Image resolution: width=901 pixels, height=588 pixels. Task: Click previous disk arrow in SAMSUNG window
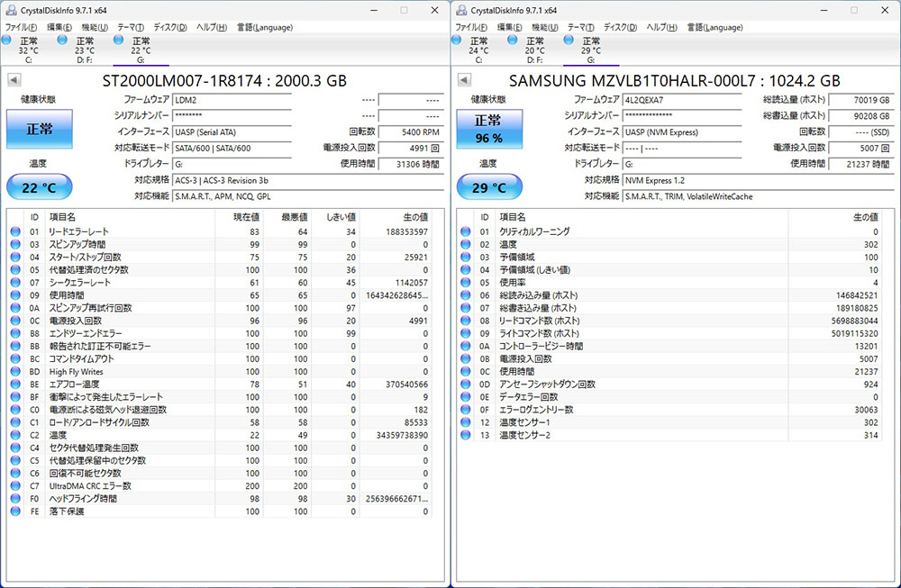tap(464, 80)
